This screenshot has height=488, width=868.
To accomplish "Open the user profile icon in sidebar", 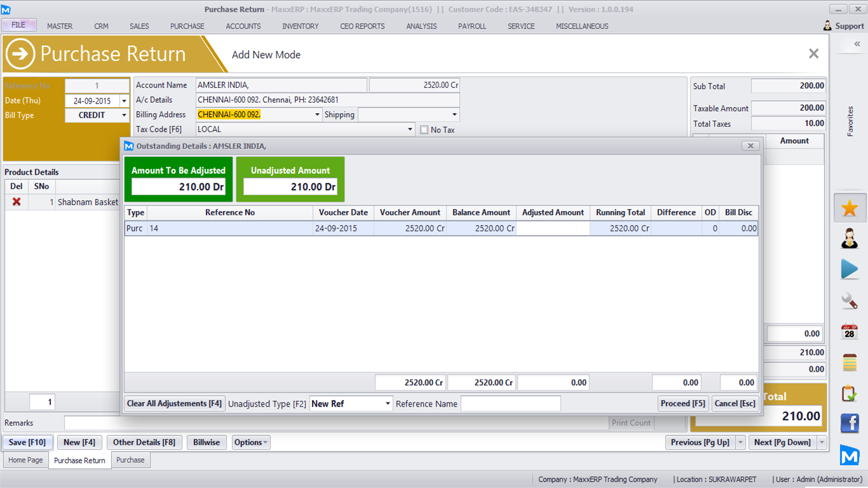I will click(850, 239).
